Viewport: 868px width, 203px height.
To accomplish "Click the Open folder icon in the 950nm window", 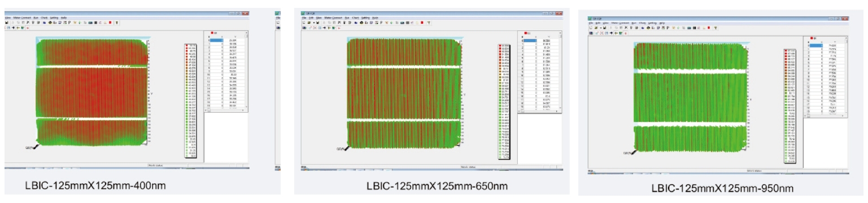I will (596, 28).
